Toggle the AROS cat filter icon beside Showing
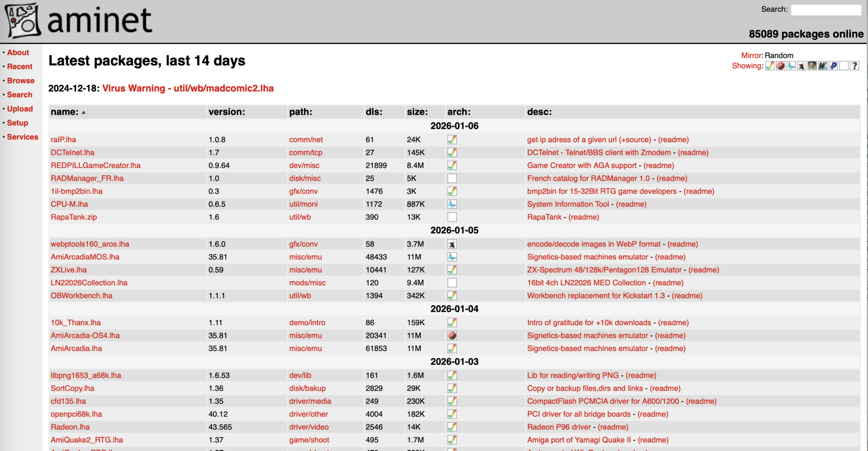868x451 pixels. pyautogui.click(x=801, y=66)
